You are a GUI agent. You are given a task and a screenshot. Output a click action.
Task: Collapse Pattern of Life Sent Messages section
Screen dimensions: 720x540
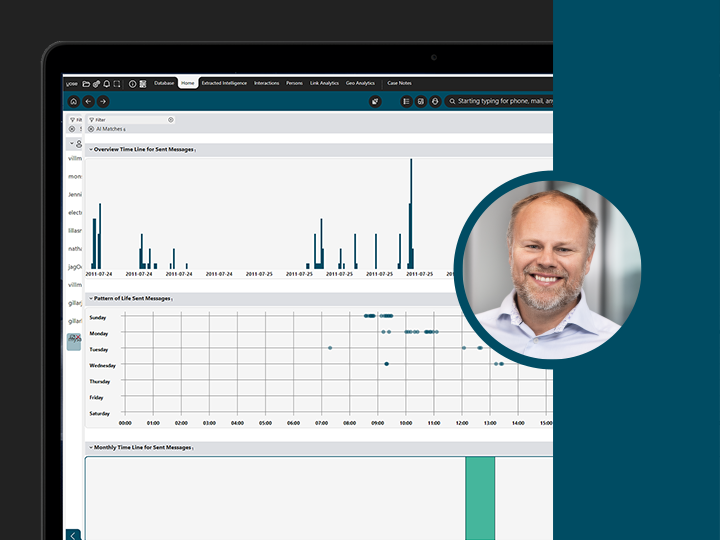[x=90, y=299]
